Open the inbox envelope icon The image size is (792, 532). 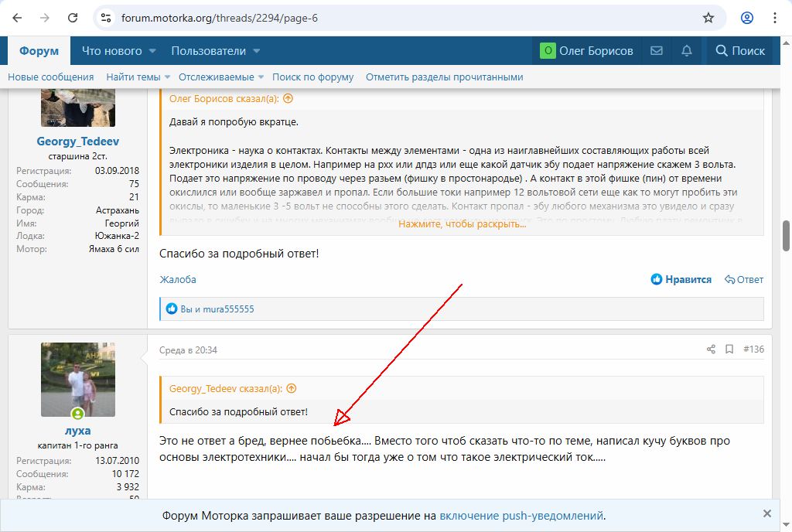pyautogui.click(x=657, y=51)
